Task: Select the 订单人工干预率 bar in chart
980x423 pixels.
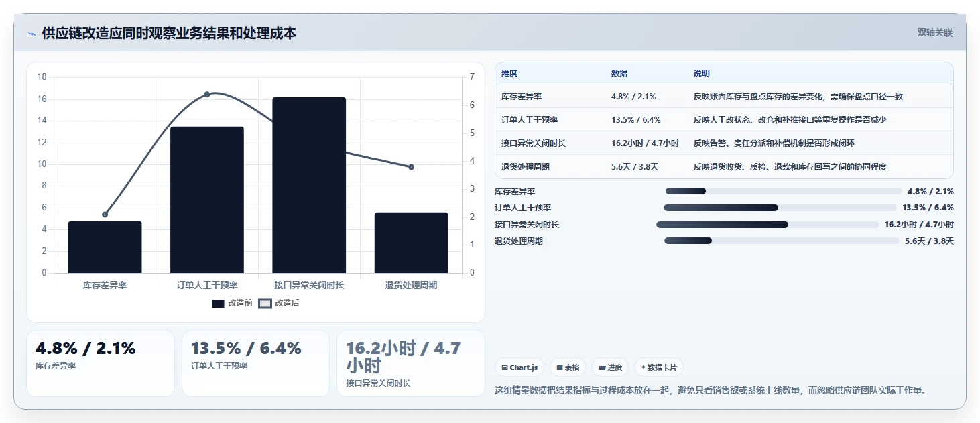Action: coord(207,200)
